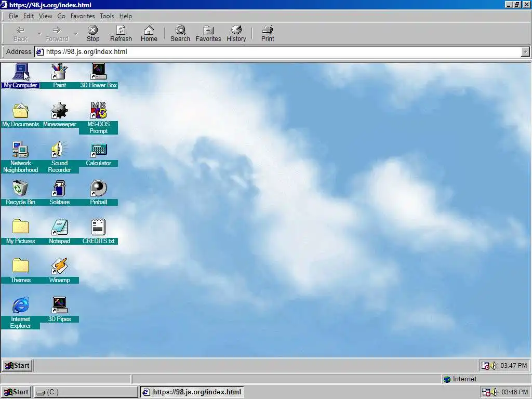This screenshot has width=532, height=399.
Task: Expand the Back history dropdown arrow
Action: click(x=39, y=34)
